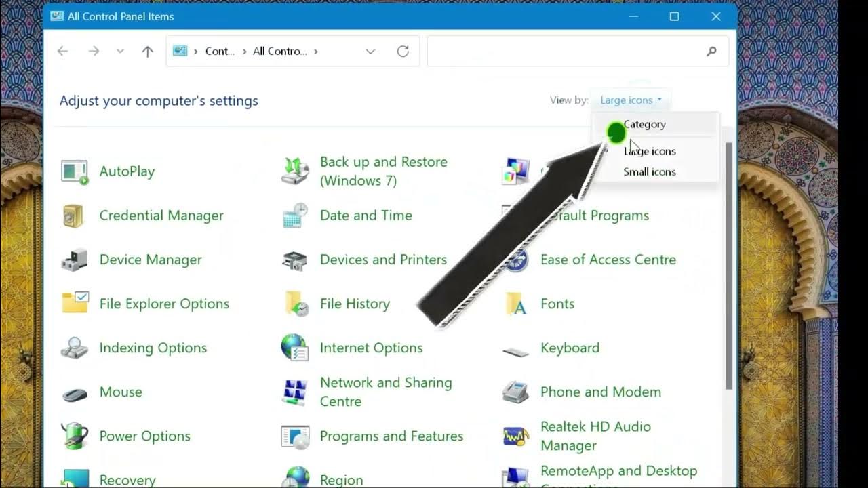
Task: Open the File History link
Action: [355, 304]
